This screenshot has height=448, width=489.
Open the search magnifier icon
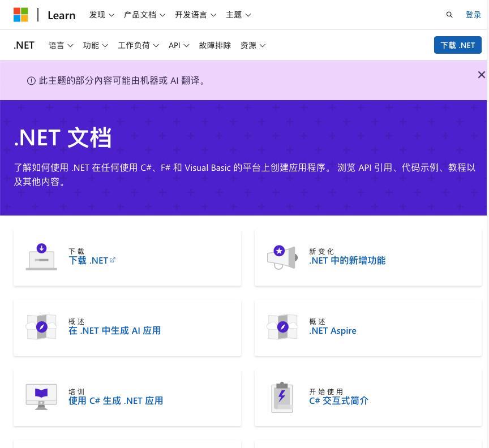pyautogui.click(x=449, y=15)
